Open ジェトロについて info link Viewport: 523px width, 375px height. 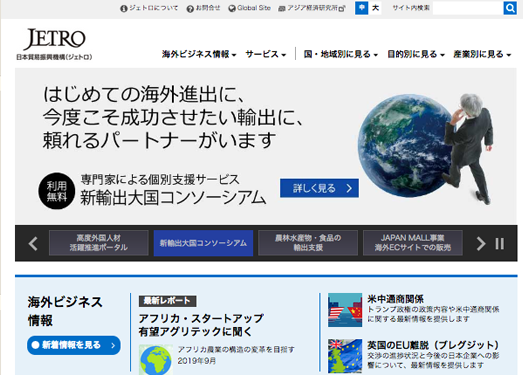[149, 8]
